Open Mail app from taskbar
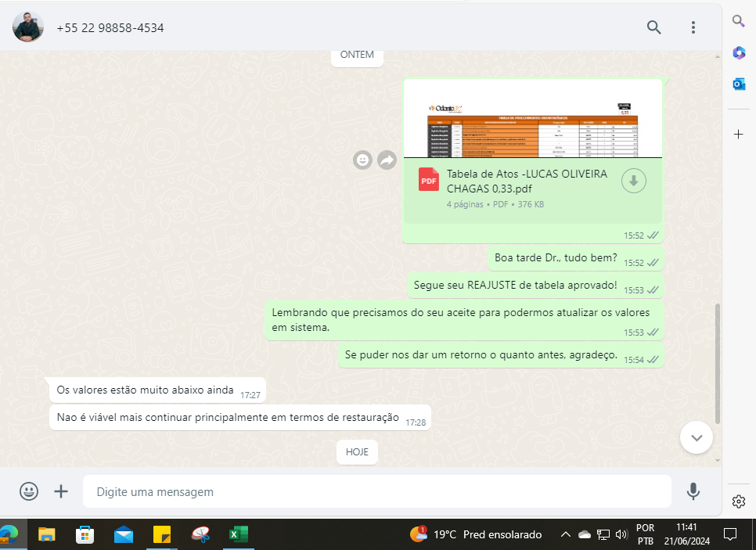Image resolution: width=756 pixels, height=550 pixels. coord(124,534)
